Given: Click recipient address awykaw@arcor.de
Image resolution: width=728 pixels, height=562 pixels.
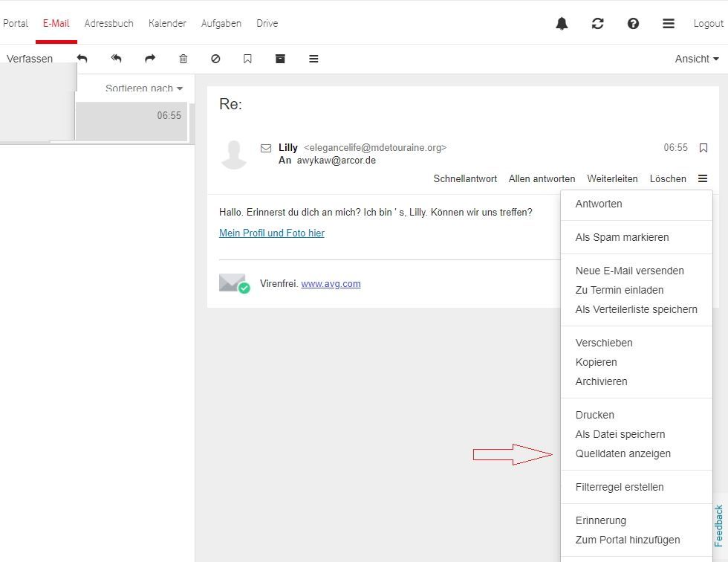Looking at the screenshot, I should (336, 161).
